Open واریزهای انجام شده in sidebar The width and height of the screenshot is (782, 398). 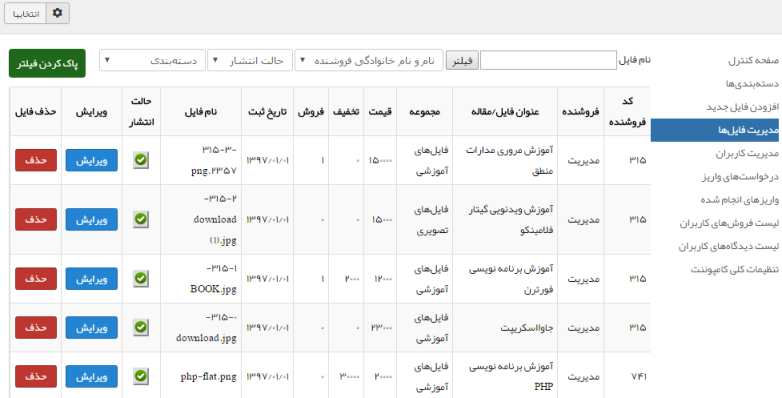pyautogui.click(x=740, y=199)
